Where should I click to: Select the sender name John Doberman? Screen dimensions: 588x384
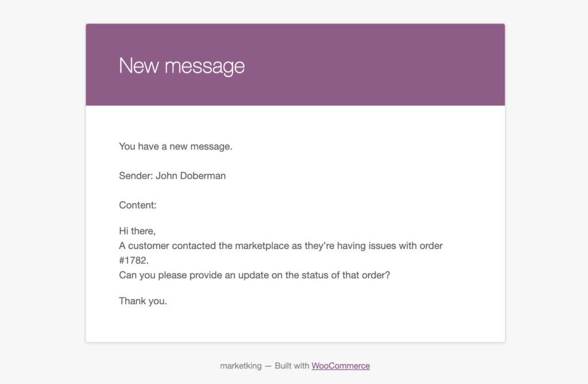point(191,176)
